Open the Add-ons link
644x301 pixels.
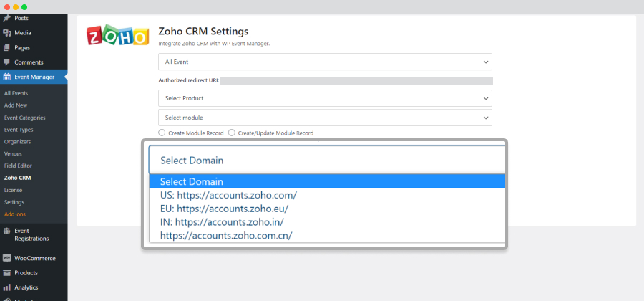point(15,214)
